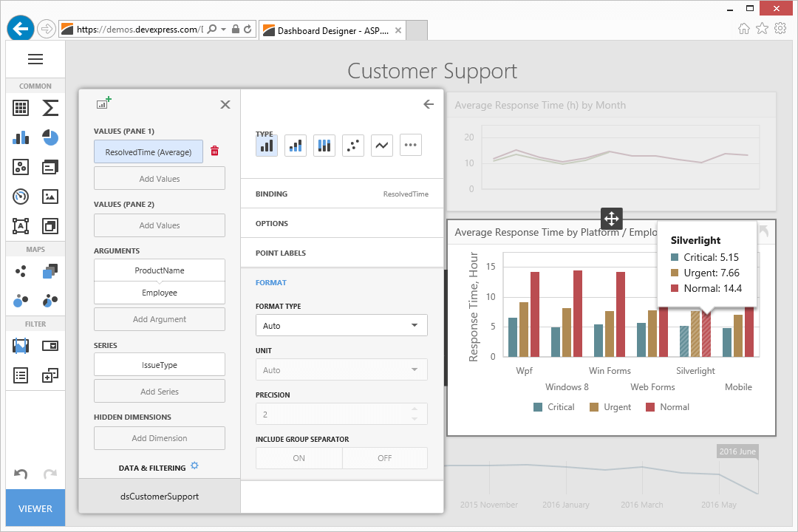Click Add Argument button
The width and height of the screenshot is (798, 532).
(159, 319)
